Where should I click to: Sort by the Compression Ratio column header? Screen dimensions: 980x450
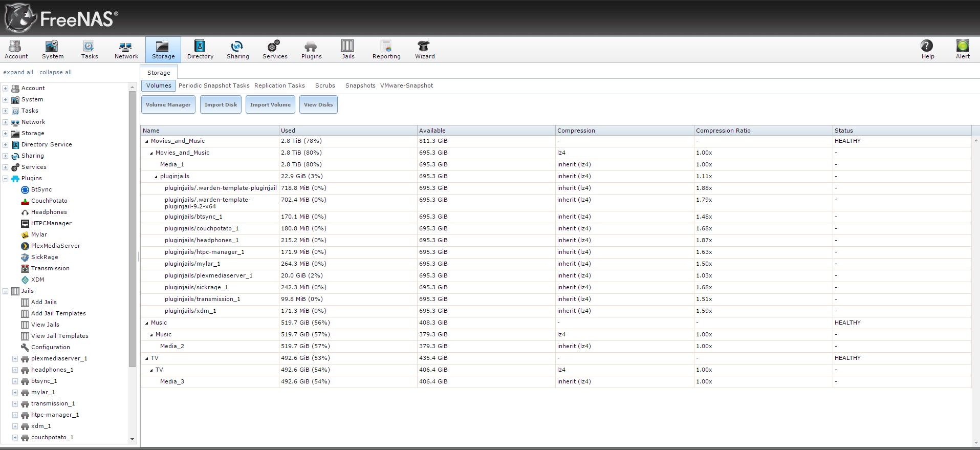click(x=763, y=131)
